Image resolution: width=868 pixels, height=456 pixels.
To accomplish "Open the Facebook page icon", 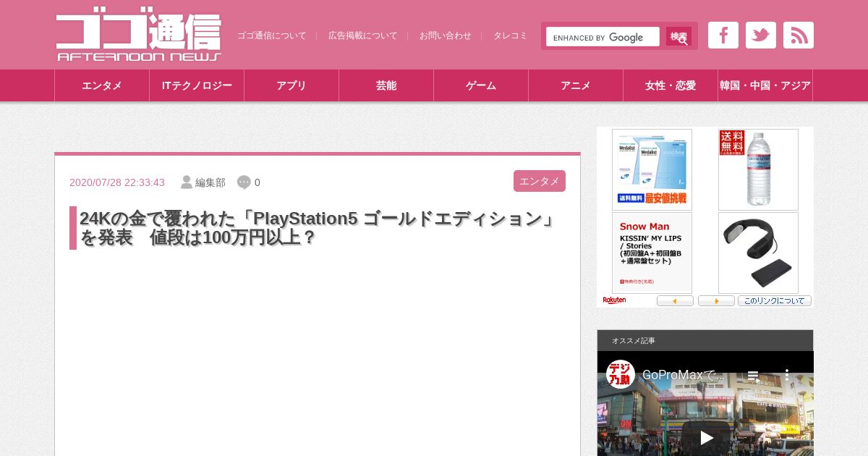I will [x=723, y=35].
